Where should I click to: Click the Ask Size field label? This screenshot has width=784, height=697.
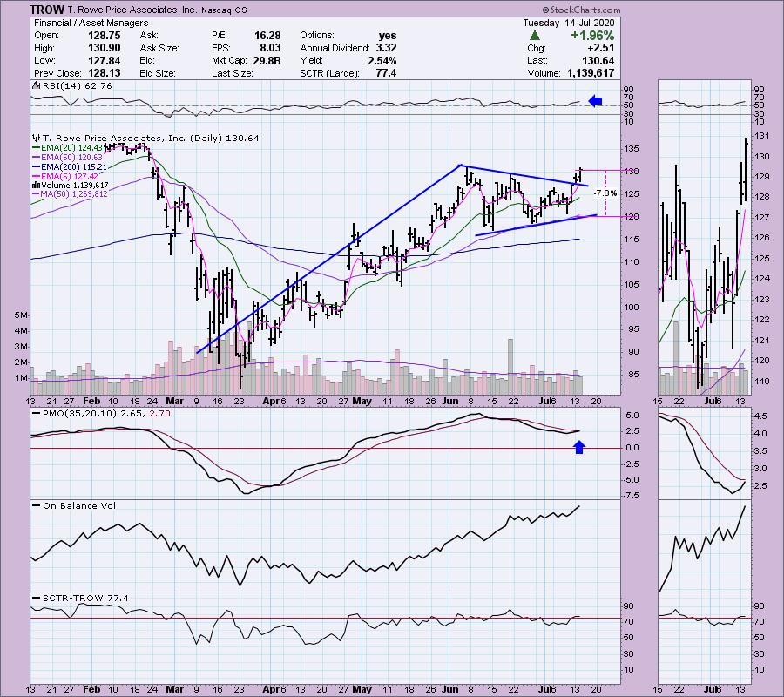click(x=159, y=48)
